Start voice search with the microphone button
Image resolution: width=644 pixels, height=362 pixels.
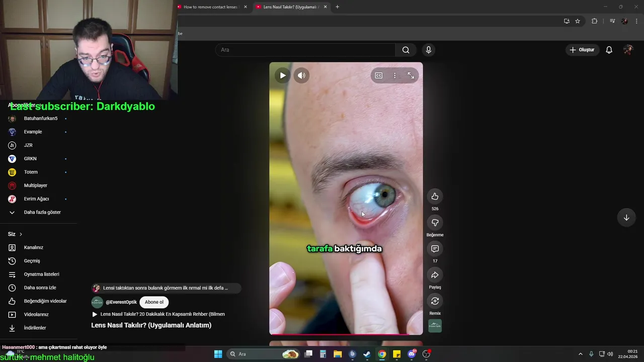(429, 50)
